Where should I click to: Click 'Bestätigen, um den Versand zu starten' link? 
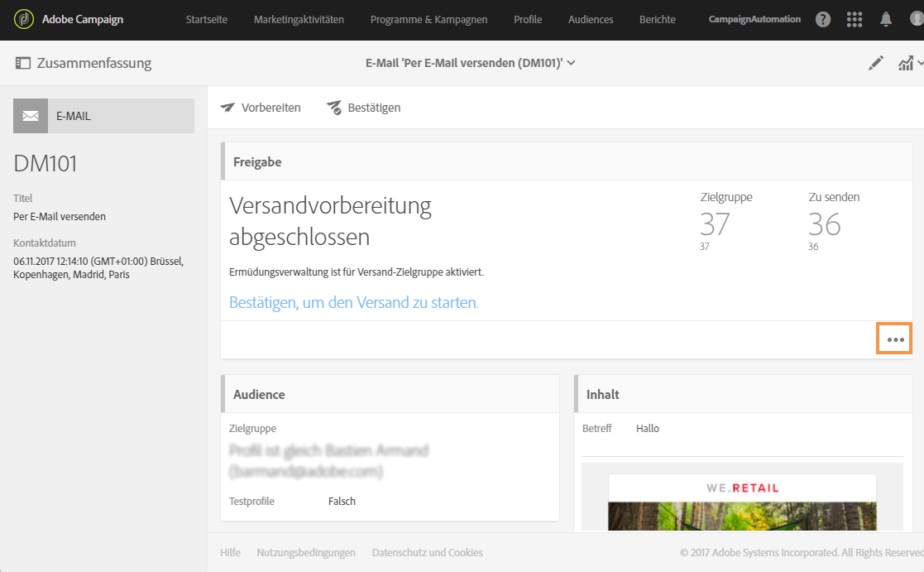coord(353,303)
